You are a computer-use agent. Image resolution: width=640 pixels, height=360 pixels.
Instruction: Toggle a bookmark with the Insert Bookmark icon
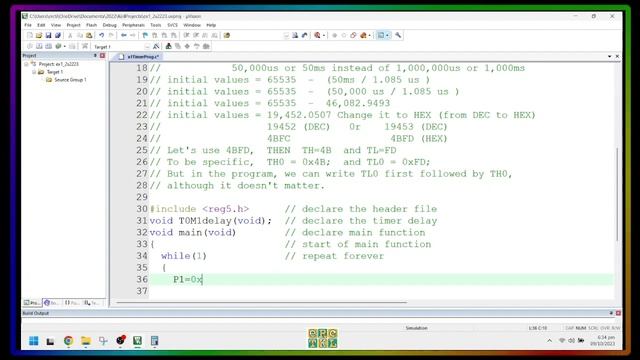click(145, 36)
